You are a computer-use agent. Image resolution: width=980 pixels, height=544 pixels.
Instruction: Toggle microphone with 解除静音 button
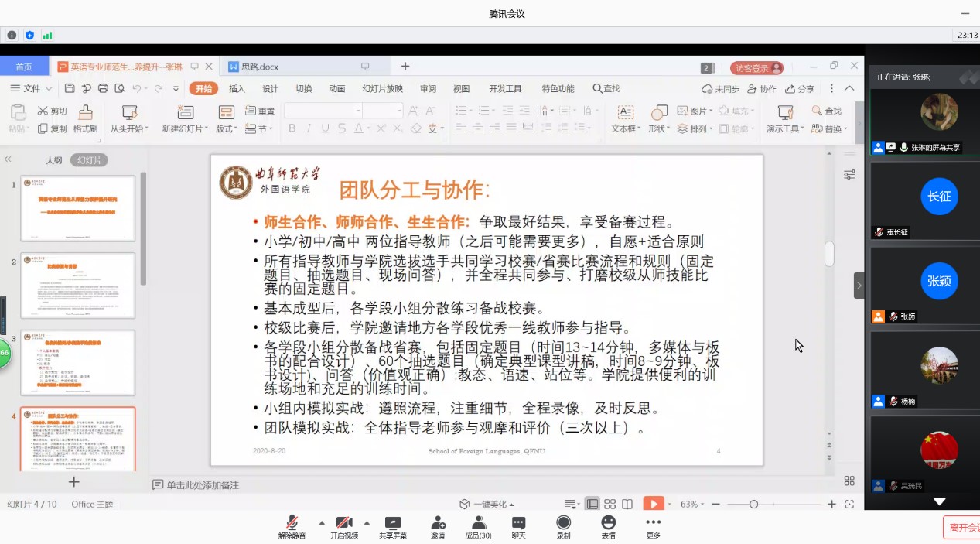[x=292, y=524]
